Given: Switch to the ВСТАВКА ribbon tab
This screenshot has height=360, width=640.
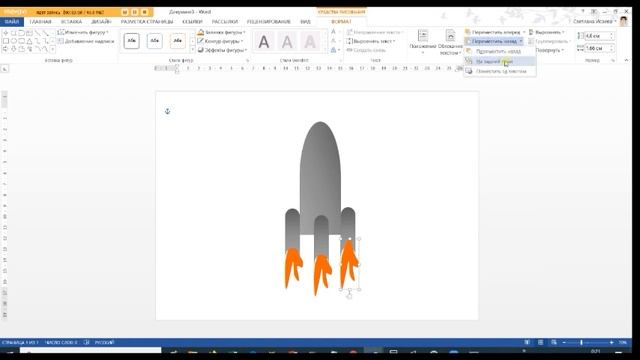Looking at the screenshot, I should click(x=71, y=22).
